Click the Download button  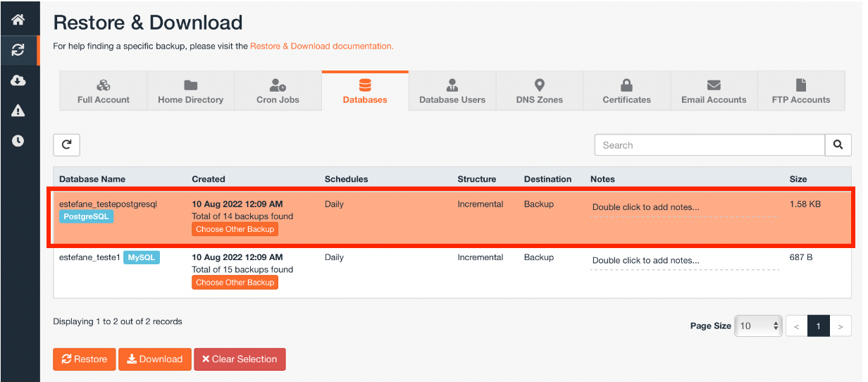point(154,359)
